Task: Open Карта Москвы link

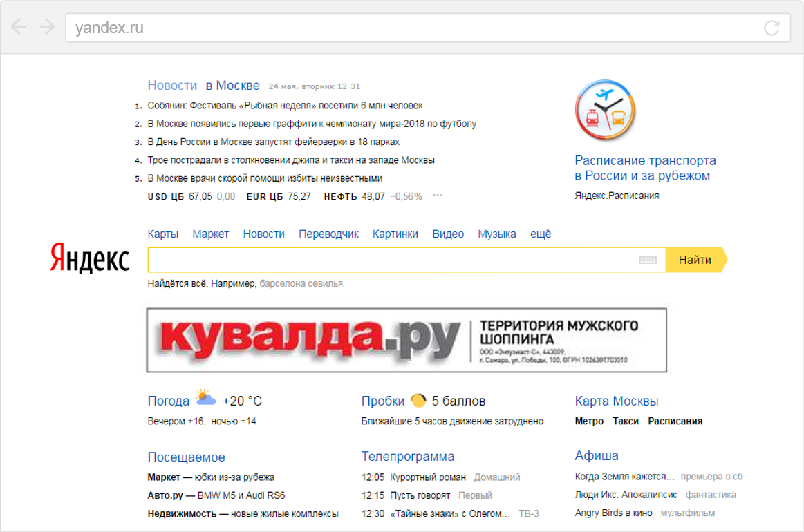Action: point(617,401)
